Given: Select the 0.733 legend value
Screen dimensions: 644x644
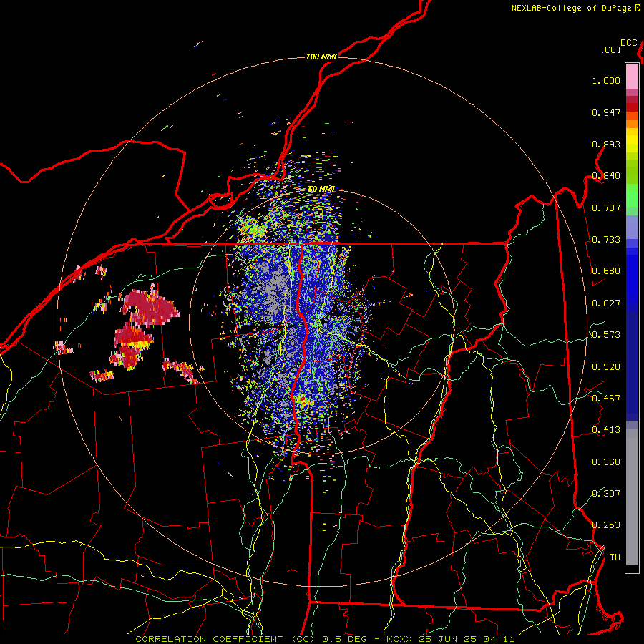Looking at the screenshot, I should click(x=606, y=240).
